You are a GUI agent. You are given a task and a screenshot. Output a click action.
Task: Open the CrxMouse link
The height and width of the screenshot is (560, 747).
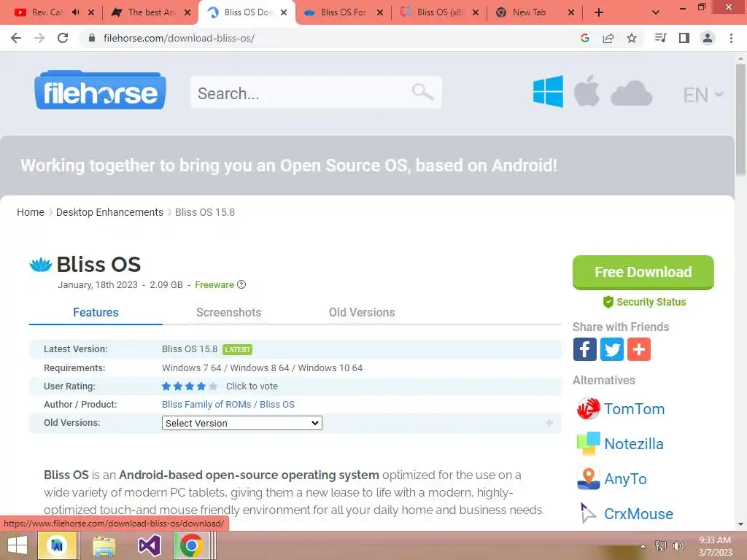point(638,514)
